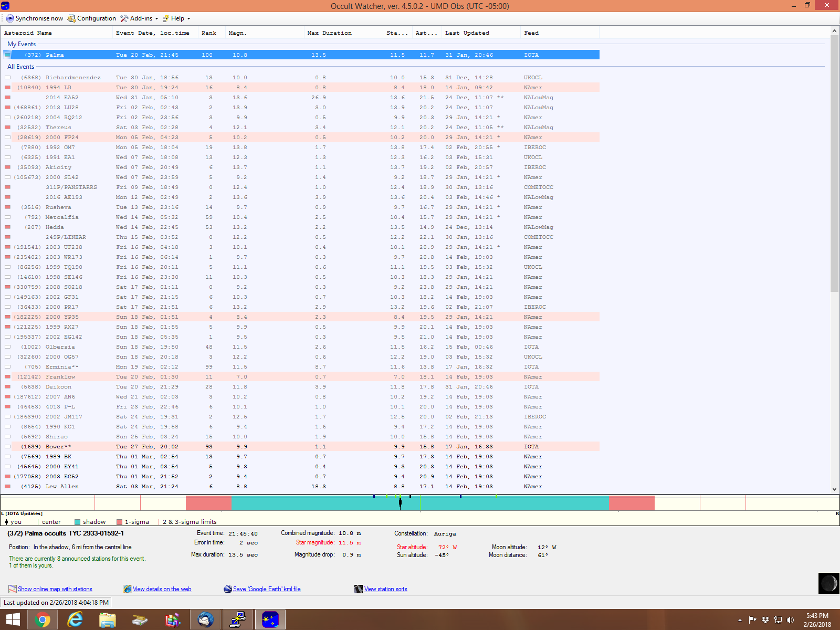Click the Add-ins hammer and wrench icon
Image resolution: width=840 pixels, height=630 pixels.
coord(124,18)
